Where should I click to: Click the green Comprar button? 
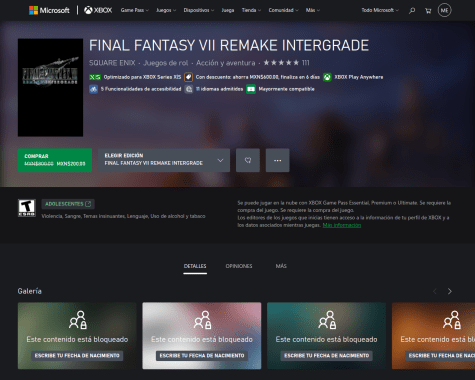coord(55,160)
